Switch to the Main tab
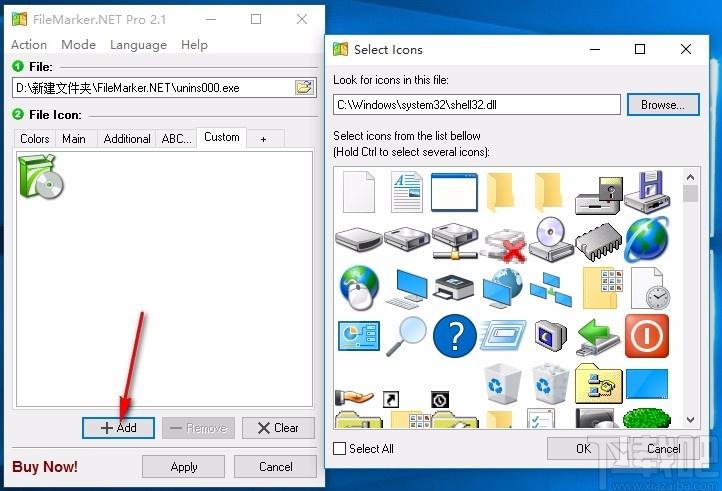Screen dimensions: 722x491 click(74, 139)
